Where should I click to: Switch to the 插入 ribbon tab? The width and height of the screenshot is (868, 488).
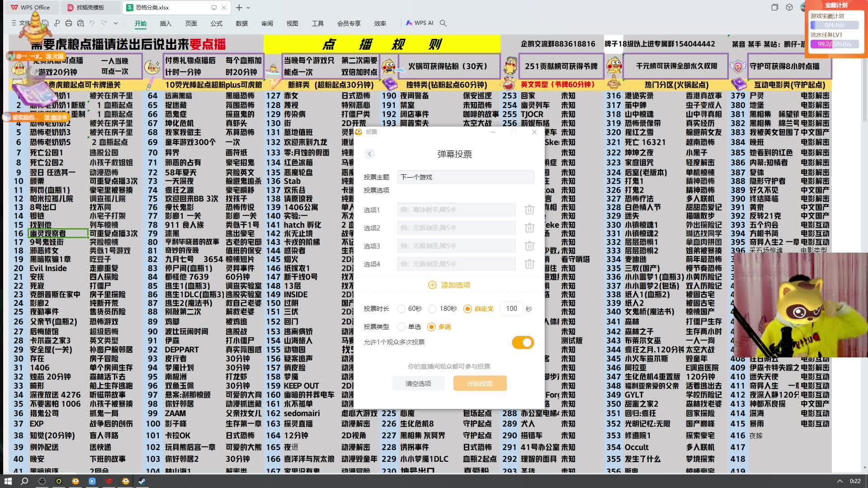[x=165, y=23]
